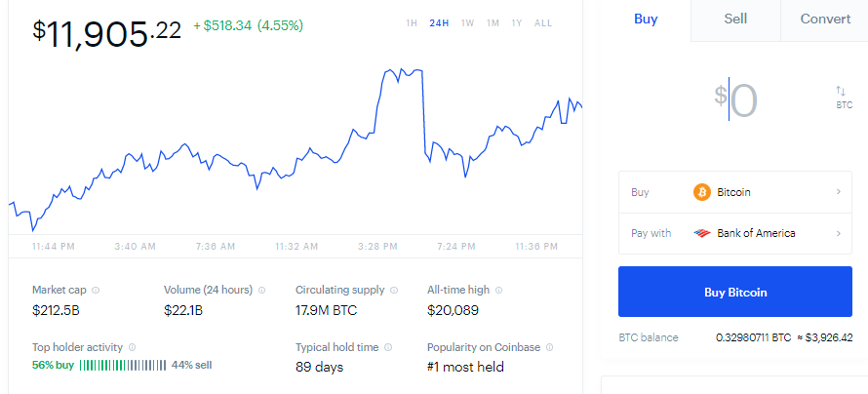Viewport: 868px width, 394px height.
Task: Click the 0.32980711 BTC balance text
Action: (x=753, y=337)
